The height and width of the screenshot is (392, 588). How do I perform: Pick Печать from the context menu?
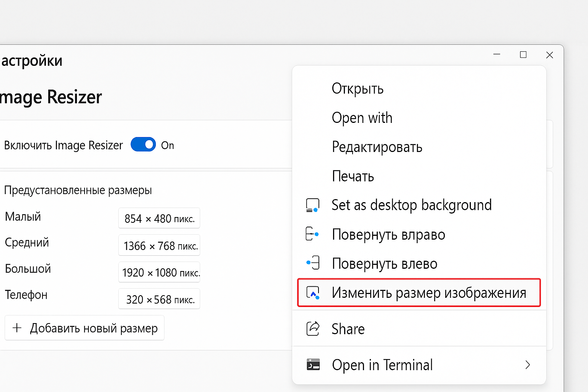tap(353, 176)
